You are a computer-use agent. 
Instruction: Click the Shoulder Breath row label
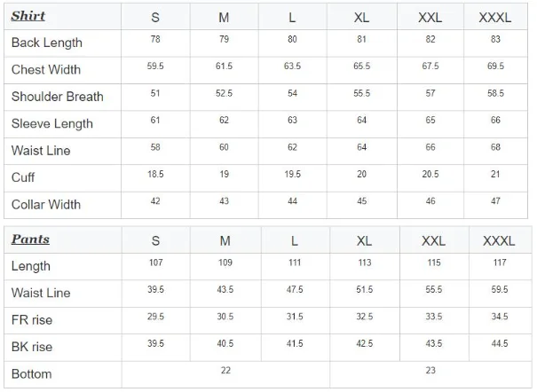tap(57, 97)
